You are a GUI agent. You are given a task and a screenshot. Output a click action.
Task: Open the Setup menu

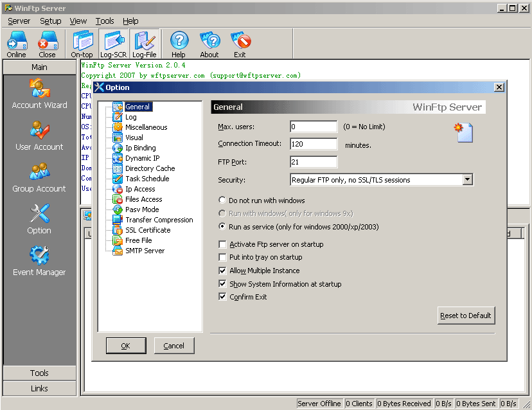(x=51, y=21)
